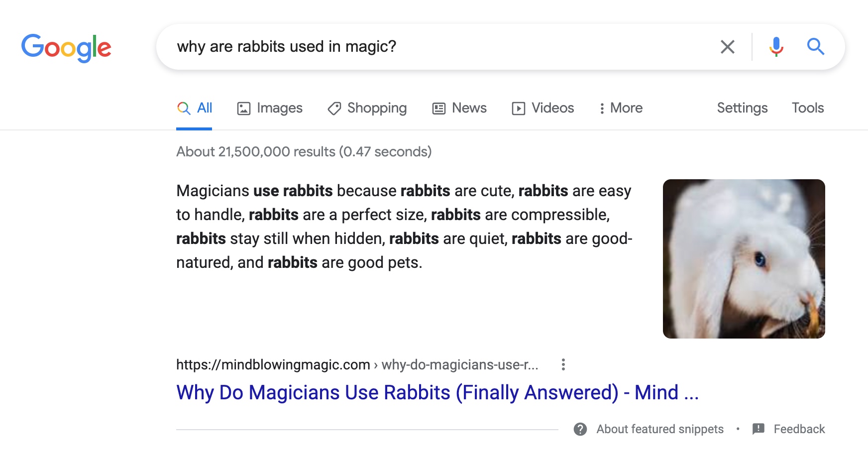Expand the More search options menu
Image resolution: width=868 pixels, height=470 pixels.
tap(621, 108)
